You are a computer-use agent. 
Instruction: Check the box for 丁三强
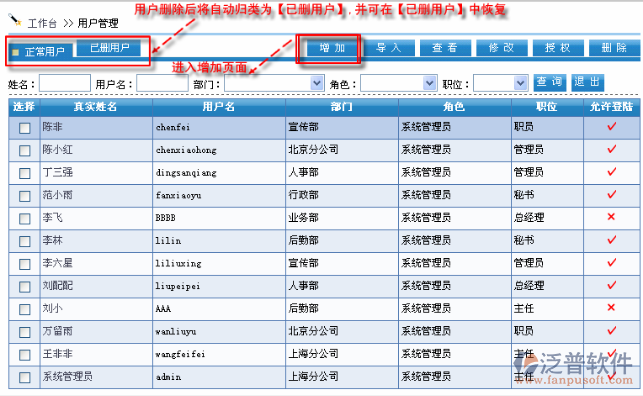(25, 173)
